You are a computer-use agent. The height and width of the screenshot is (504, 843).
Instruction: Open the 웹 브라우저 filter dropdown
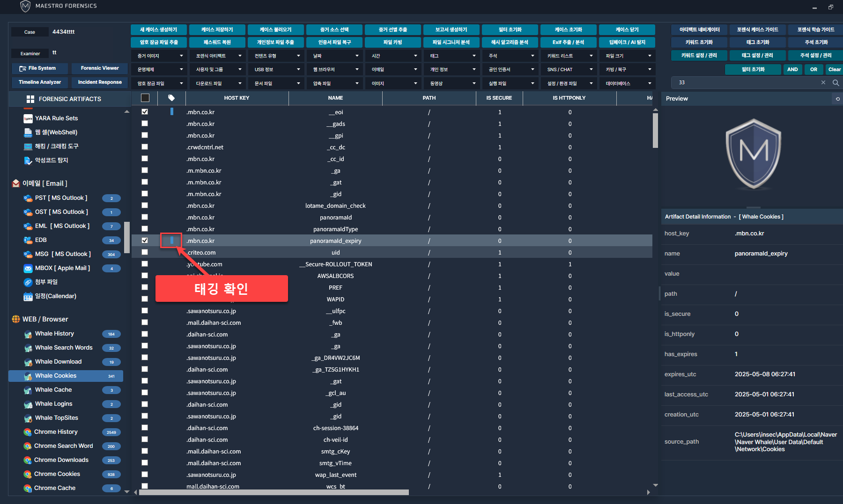point(334,70)
